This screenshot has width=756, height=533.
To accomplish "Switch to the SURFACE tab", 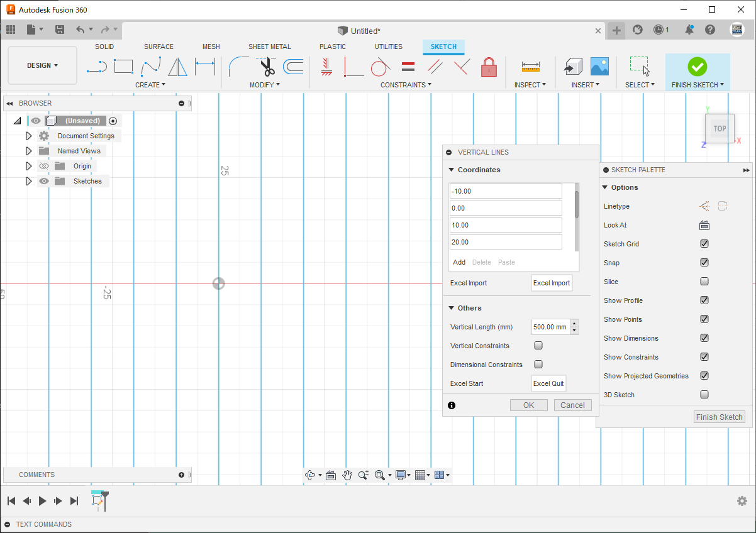I will pyautogui.click(x=158, y=47).
